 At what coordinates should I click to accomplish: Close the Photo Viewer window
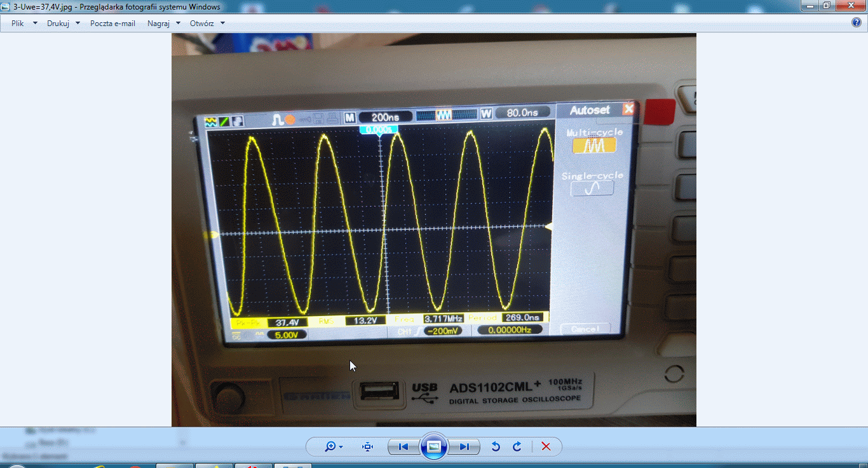coord(850,5)
